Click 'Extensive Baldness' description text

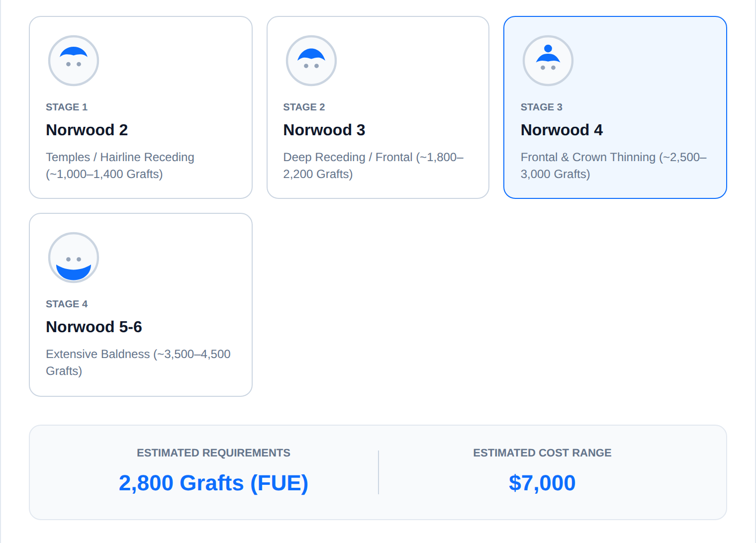pyautogui.click(x=97, y=354)
